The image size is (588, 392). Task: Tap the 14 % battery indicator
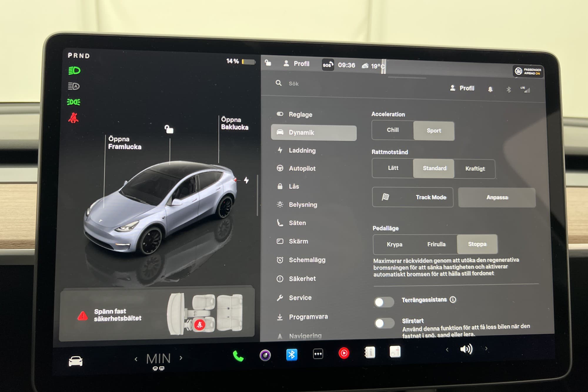240,61
